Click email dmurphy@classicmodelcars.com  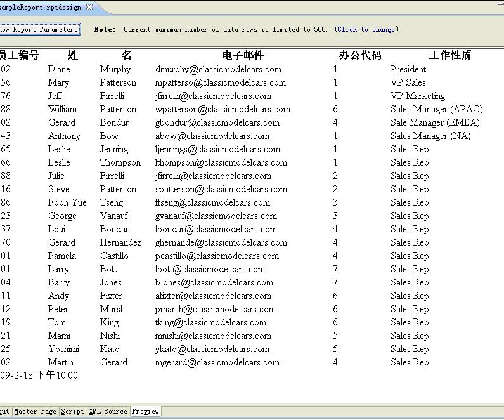(218, 69)
